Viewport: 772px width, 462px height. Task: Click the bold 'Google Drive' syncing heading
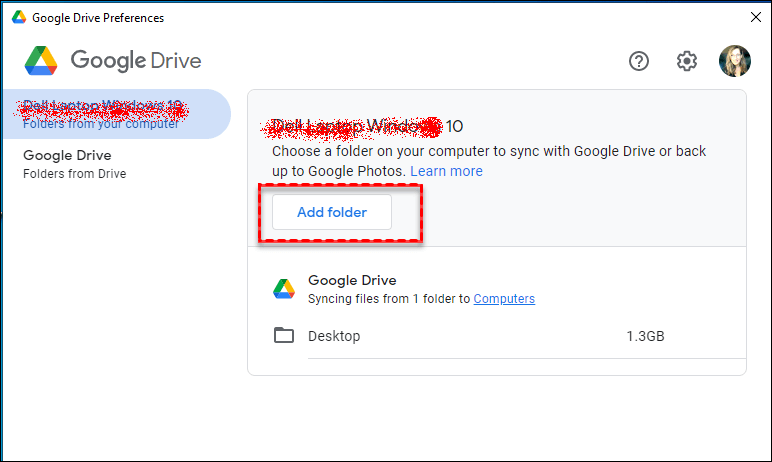[x=352, y=281]
